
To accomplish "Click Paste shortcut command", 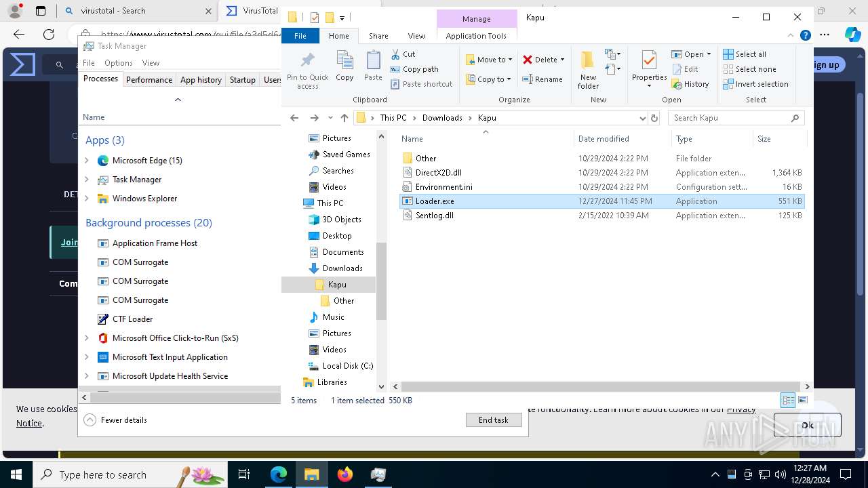I will point(421,84).
